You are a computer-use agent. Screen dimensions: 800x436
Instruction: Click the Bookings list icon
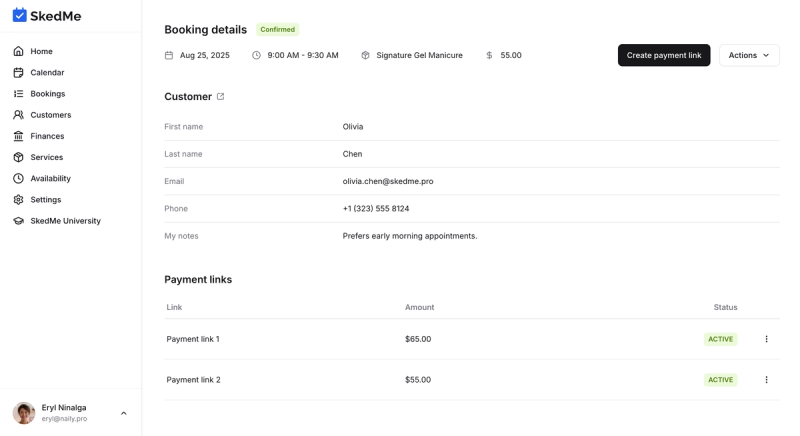(x=18, y=94)
